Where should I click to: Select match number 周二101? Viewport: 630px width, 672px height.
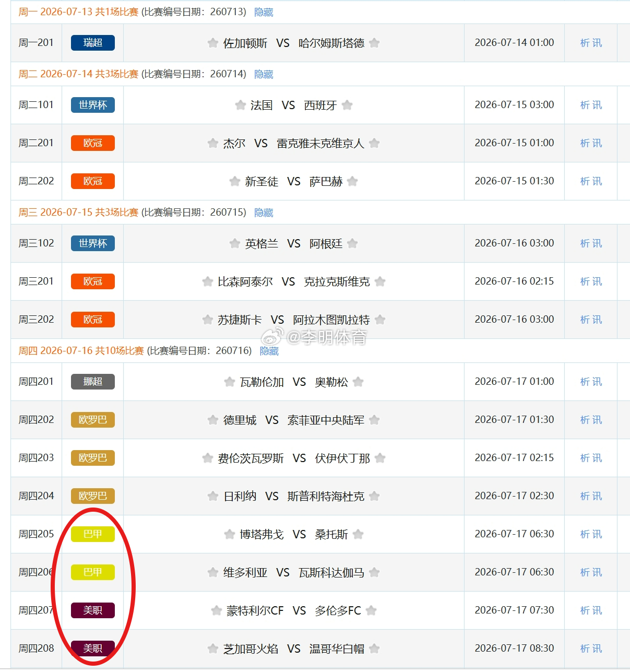(36, 105)
